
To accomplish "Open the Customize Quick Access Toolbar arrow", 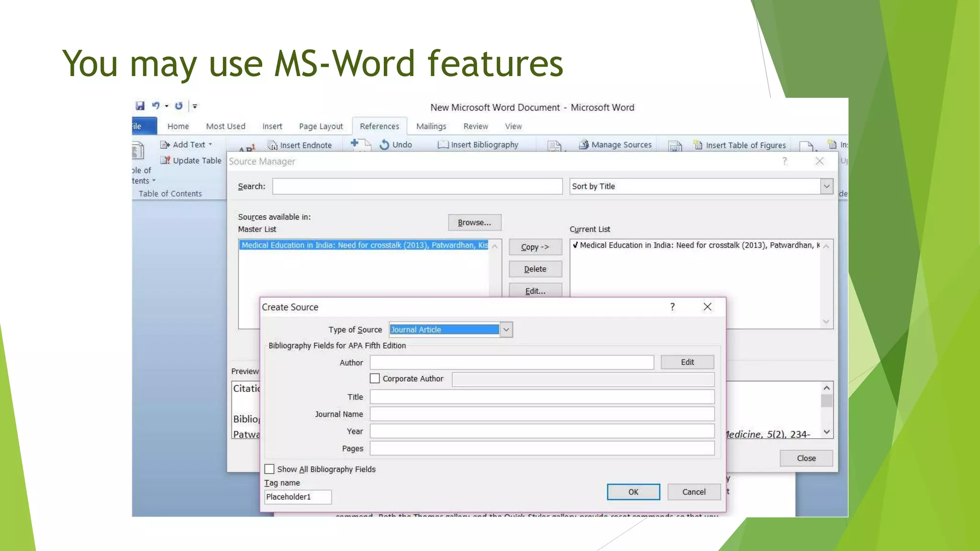I will click(x=195, y=106).
